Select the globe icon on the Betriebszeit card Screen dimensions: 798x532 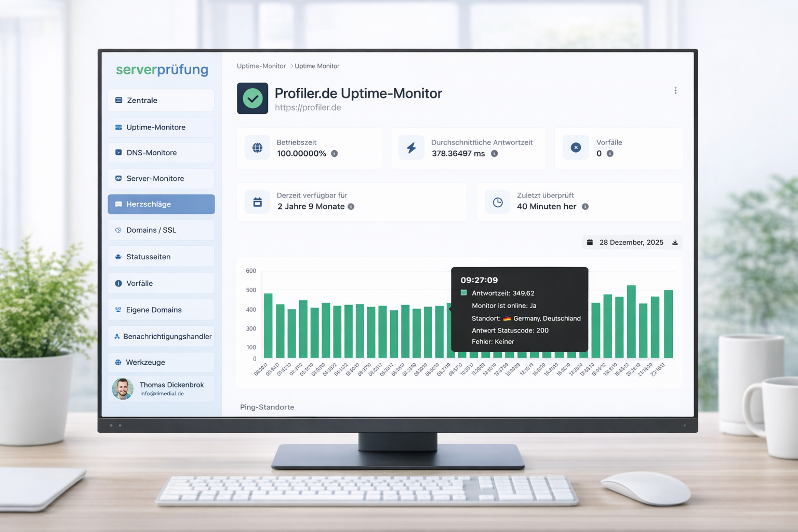point(257,148)
